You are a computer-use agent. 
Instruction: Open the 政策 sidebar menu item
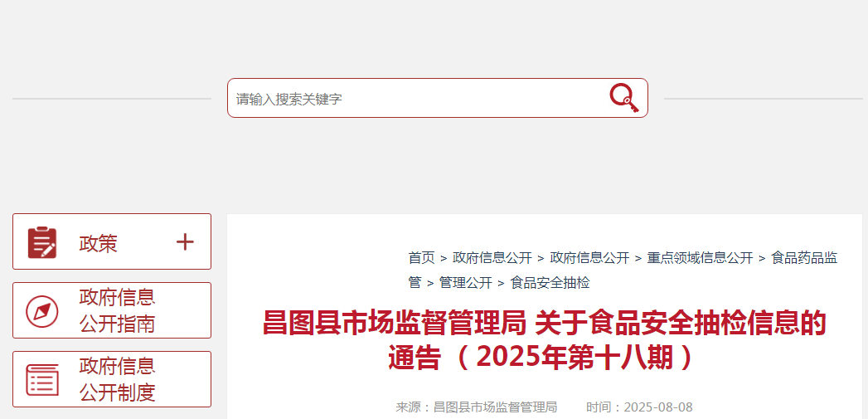click(x=112, y=241)
